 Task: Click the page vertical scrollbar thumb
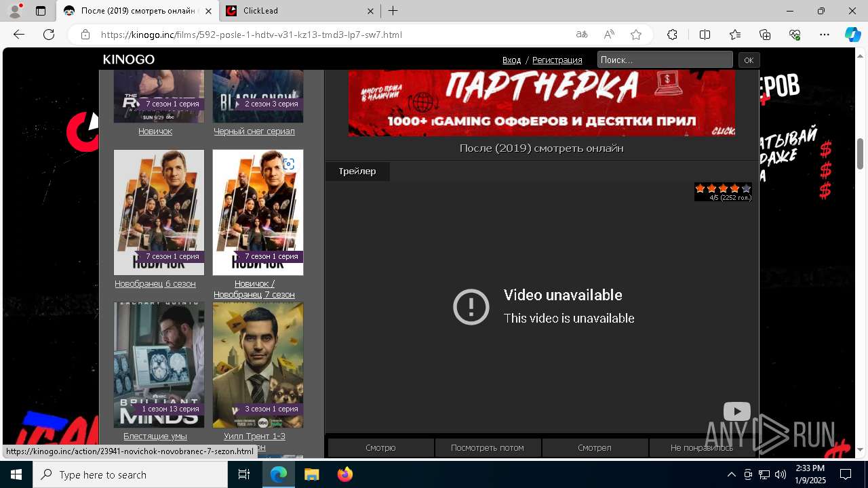pyautogui.click(x=861, y=154)
